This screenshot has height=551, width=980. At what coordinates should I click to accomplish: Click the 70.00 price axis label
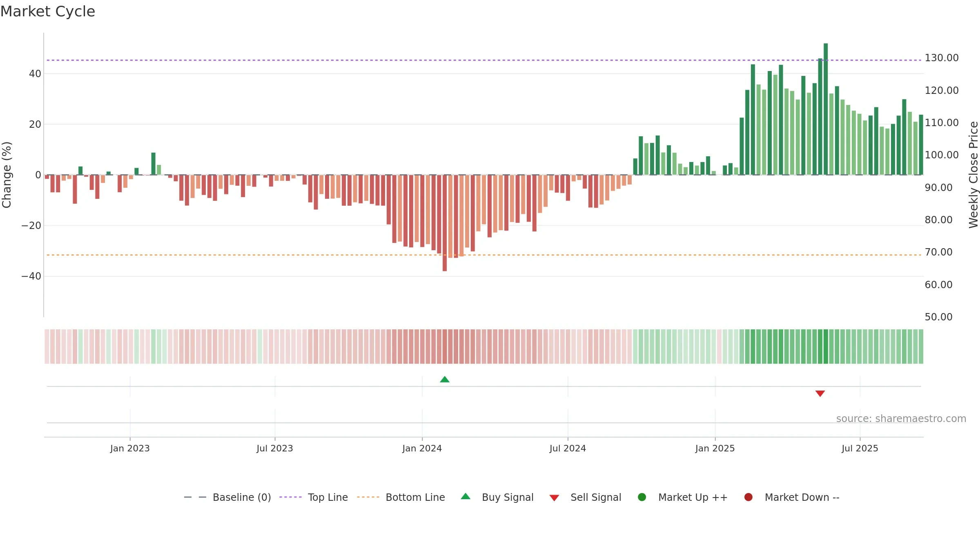click(x=938, y=252)
